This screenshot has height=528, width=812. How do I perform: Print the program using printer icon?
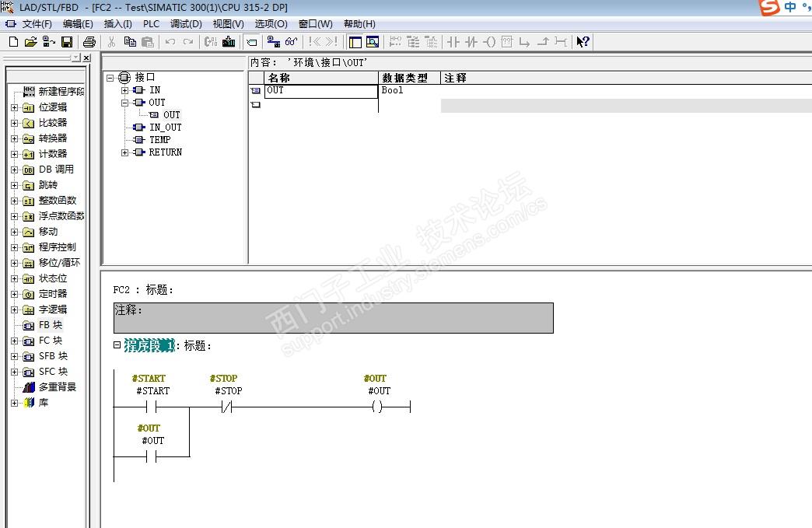pos(89,42)
